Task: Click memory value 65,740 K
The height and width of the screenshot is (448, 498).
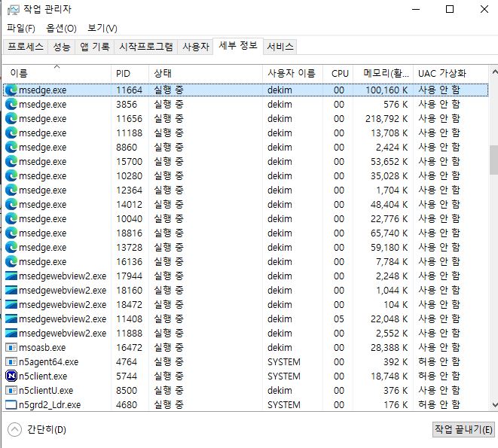Action: point(389,233)
